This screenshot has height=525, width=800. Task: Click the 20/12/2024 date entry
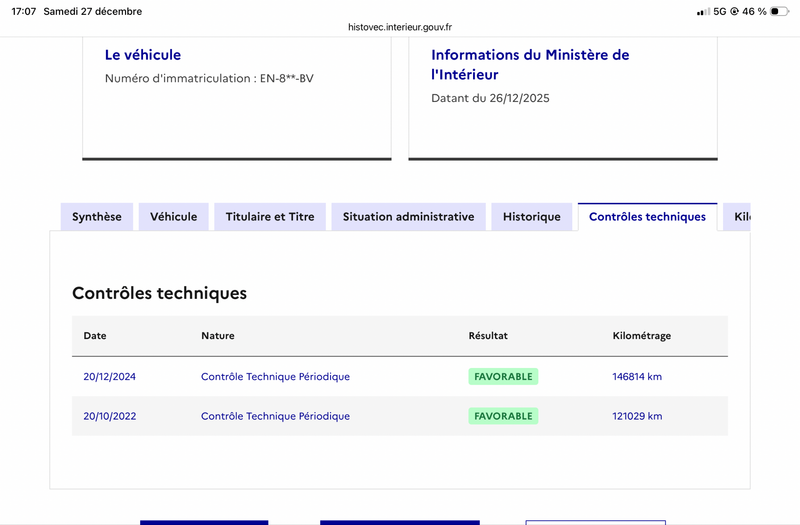click(x=109, y=377)
